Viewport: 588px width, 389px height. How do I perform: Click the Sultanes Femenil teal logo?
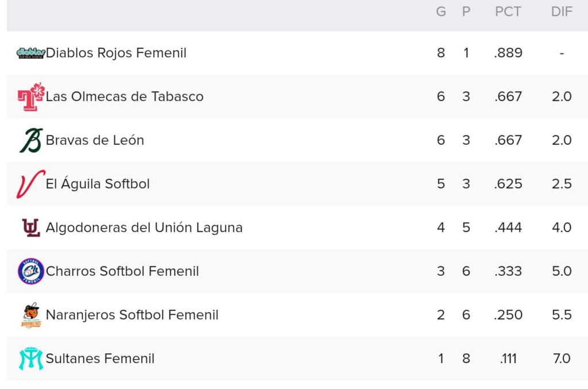(30, 359)
